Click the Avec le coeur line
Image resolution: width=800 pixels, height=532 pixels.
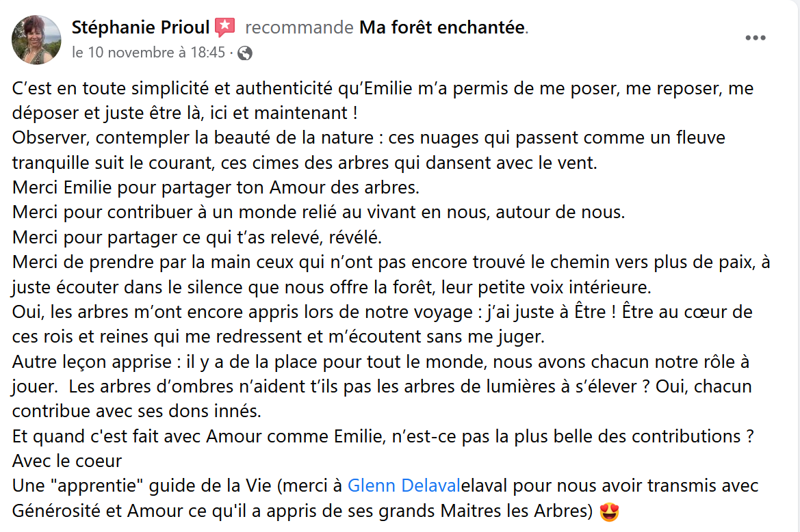(67, 461)
